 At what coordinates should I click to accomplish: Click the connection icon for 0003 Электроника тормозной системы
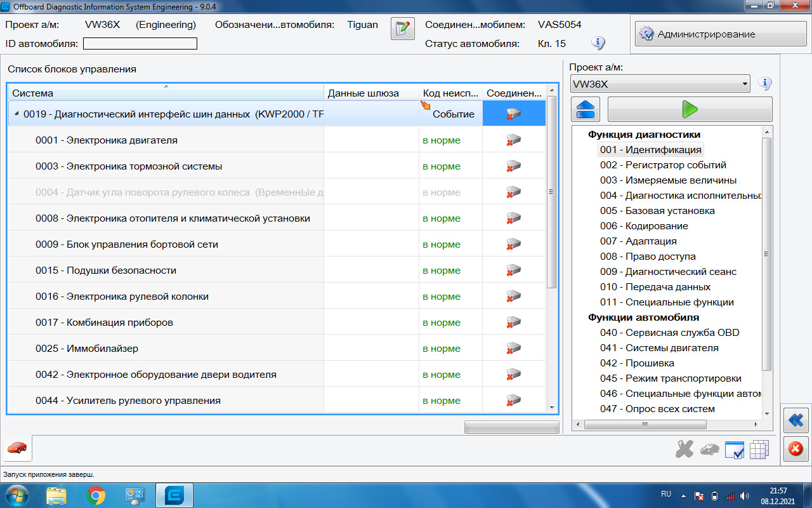[x=513, y=166]
